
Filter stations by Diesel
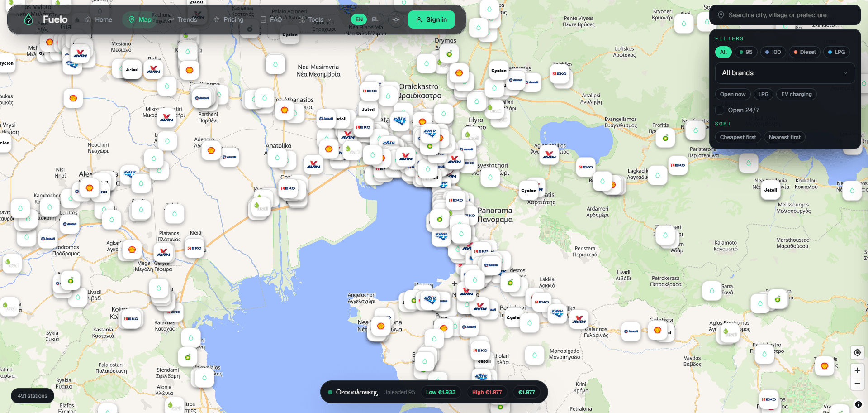click(x=805, y=52)
